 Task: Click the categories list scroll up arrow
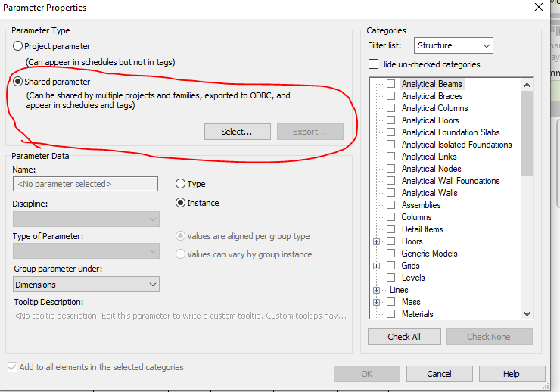point(527,85)
